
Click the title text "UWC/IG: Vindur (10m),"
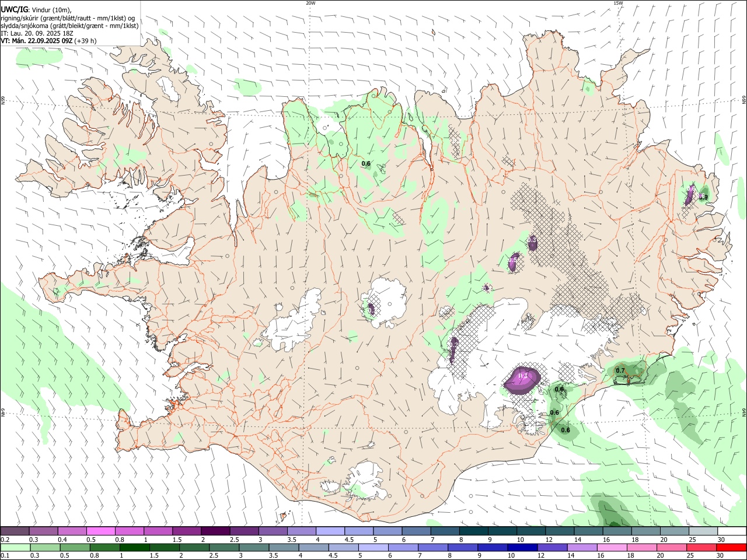[36, 10]
